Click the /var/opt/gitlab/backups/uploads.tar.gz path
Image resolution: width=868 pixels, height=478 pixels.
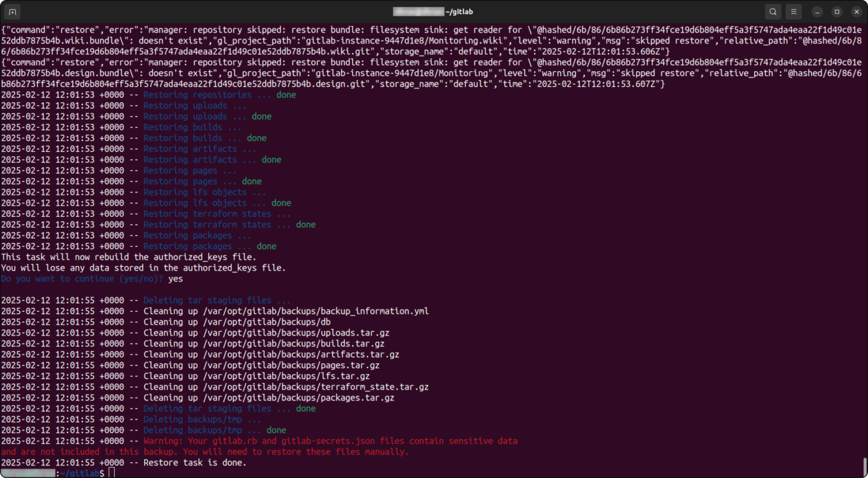296,333
